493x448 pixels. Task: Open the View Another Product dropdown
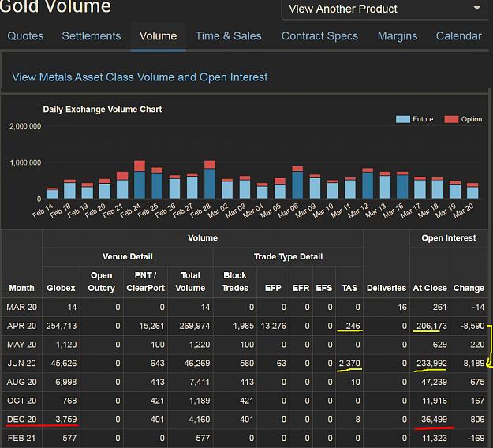click(385, 9)
